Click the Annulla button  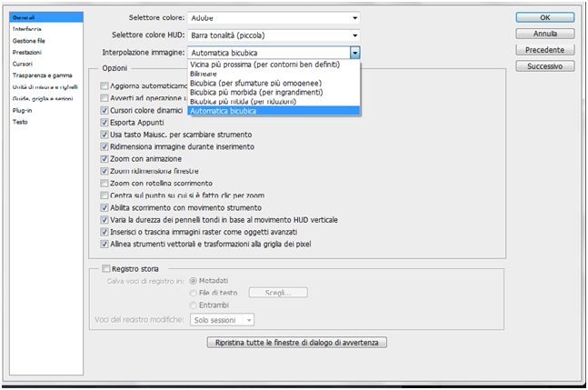coord(545,34)
